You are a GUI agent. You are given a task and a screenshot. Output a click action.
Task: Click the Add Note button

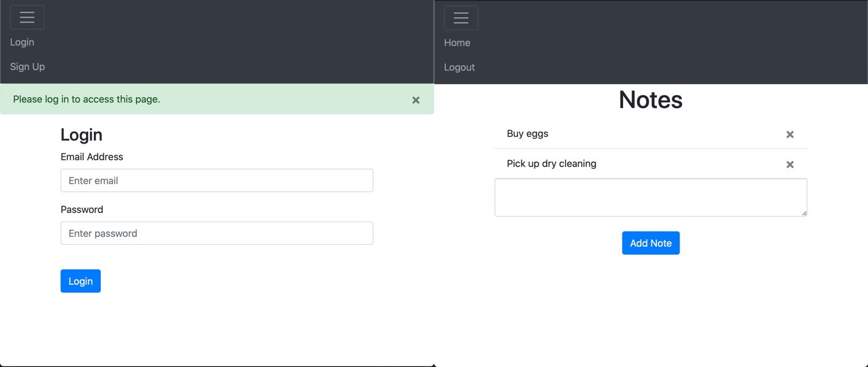[x=651, y=243]
